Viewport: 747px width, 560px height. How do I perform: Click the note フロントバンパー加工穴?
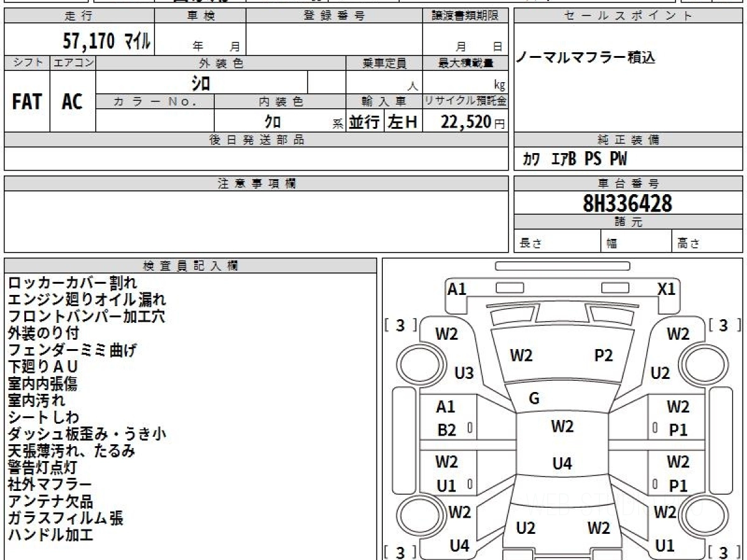click(87, 317)
